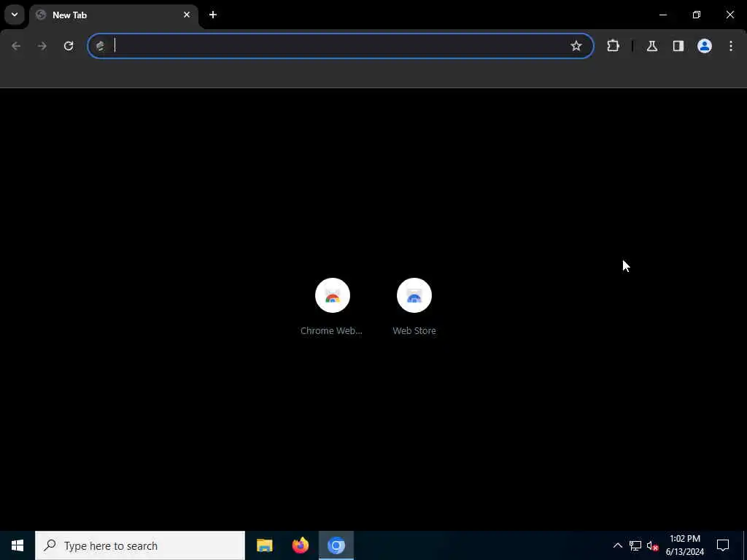
Task: Close the Chrome window
Action: tap(729, 15)
